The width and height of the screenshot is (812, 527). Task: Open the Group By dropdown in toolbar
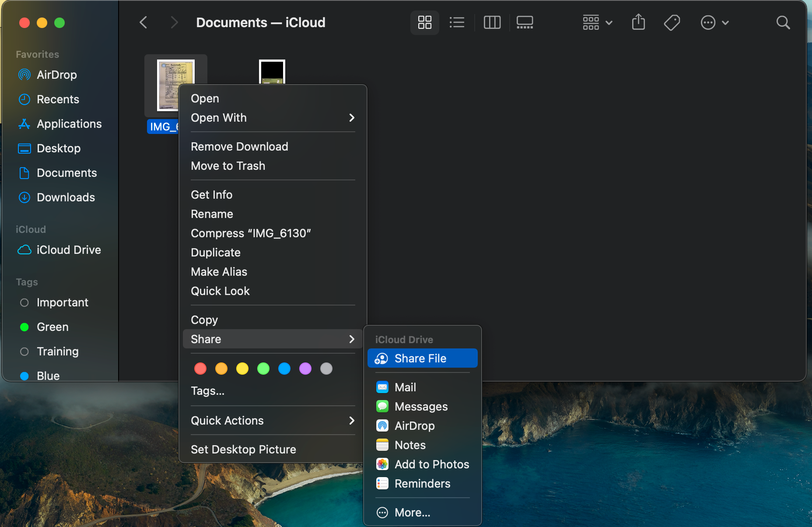597,22
